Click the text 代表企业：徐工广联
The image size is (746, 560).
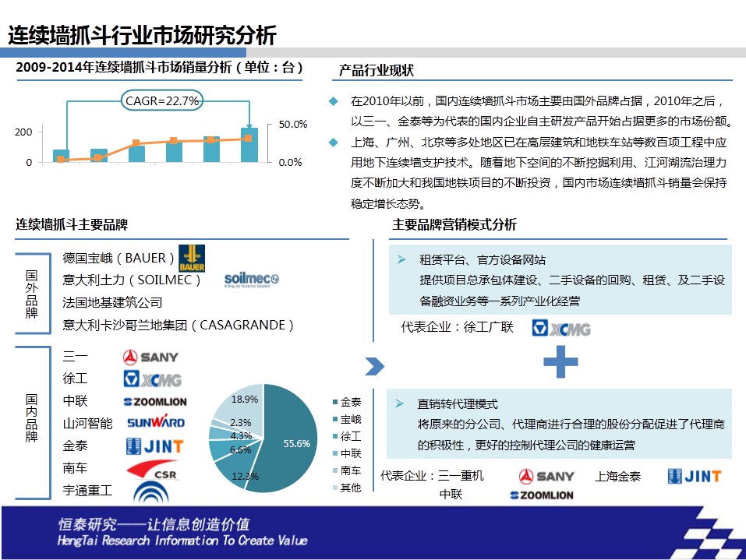point(458,327)
